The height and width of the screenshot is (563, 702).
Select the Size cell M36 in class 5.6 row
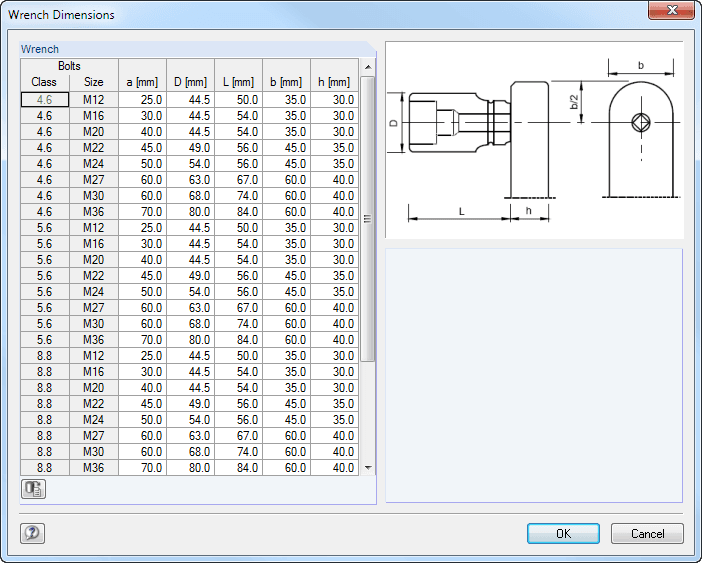(x=94, y=340)
